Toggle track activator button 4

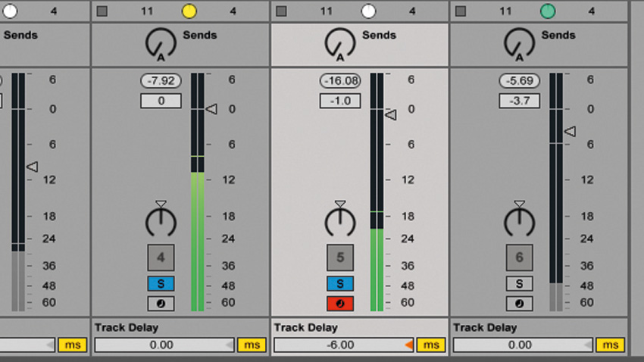point(161,257)
